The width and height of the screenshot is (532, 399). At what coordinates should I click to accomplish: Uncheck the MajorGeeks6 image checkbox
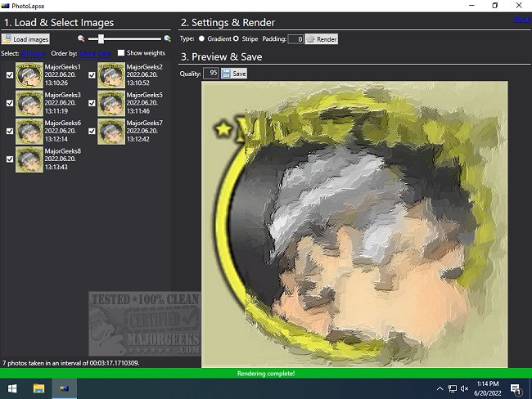click(x=10, y=131)
